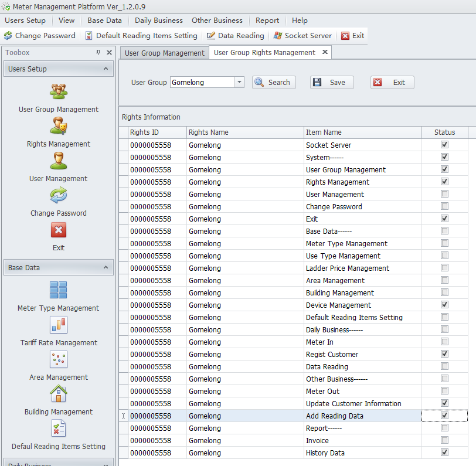Check Meter In status checkbox
The width and height of the screenshot is (476, 466).
pyautogui.click(x=444, y=342)
